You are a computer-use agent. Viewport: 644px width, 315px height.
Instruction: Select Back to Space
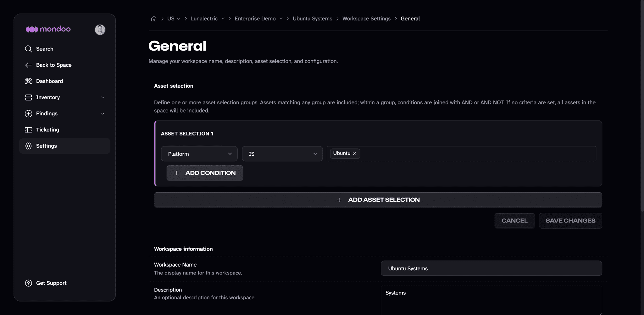coord(65,65)
